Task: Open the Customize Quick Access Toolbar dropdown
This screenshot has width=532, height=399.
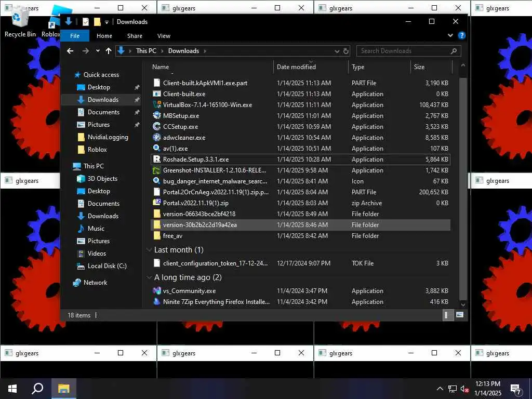Action: (107, 22)
